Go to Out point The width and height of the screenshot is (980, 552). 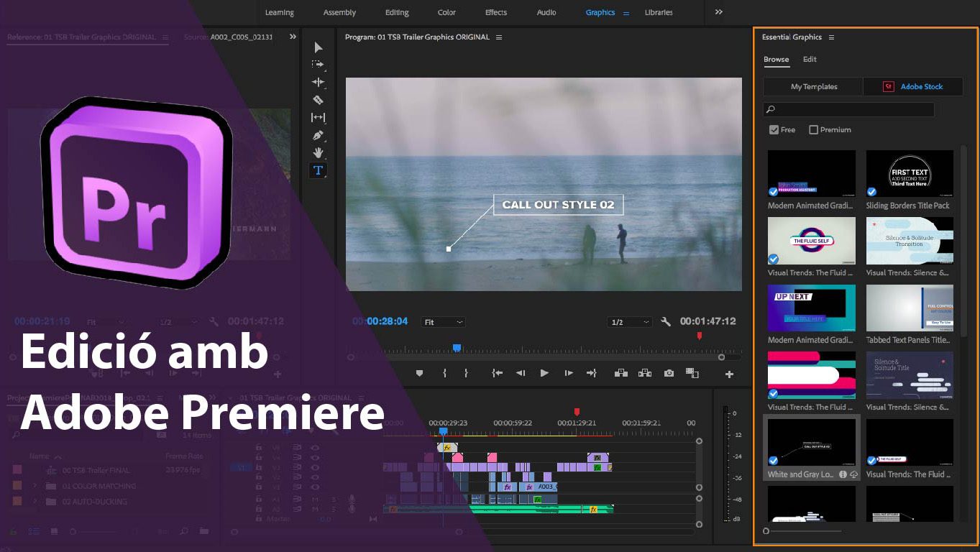pos(592,373)
